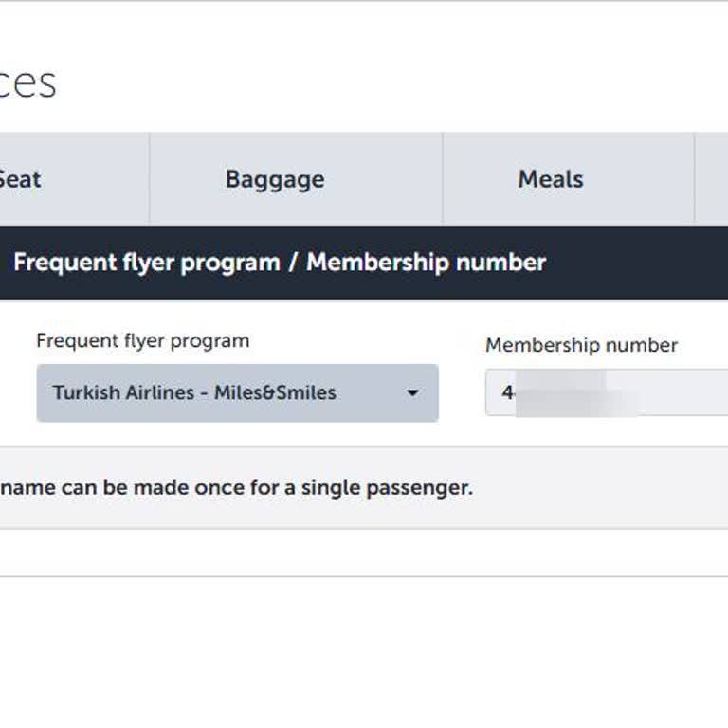Click the slash separator in the dark header
This screenshot has height=728, width=728.
coord(293,263)
